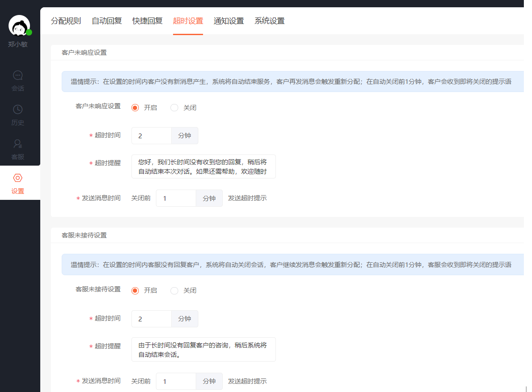The height and width of the screenshot is (392, 532).
Task: Click the 超时时间 input under 客服未接待设置
Action: (x=152, y=319)
